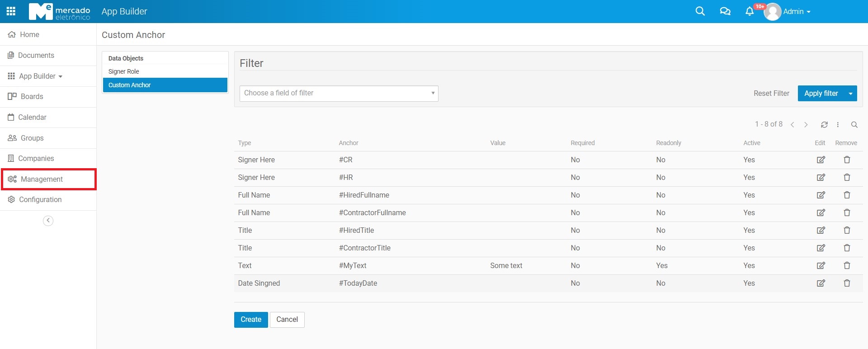The width and height of the screenshot is (868, 349).
Task: Open the notifications bell
Action: click(750, 11)
